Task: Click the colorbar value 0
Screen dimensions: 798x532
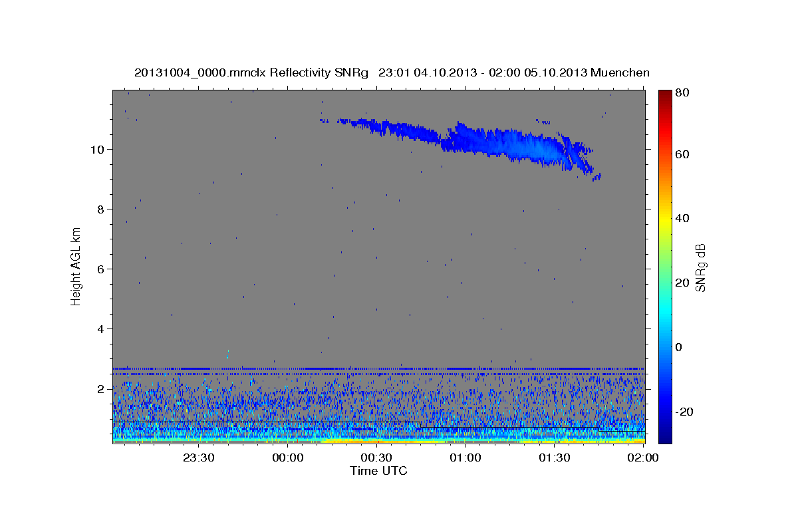Action: pos(680,347)
